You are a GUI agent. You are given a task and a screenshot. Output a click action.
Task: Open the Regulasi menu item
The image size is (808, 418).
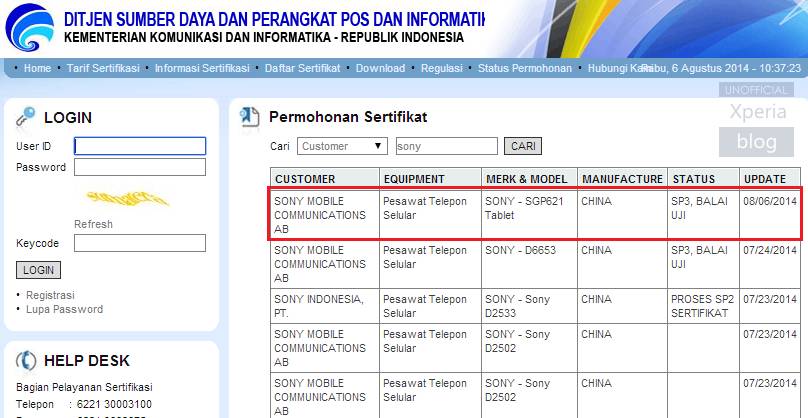(442, 68)
